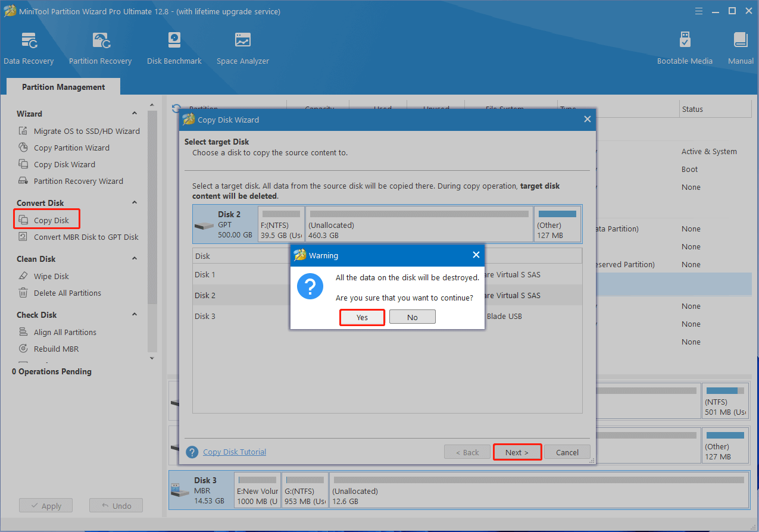Click the Apply button

[45, 506]
